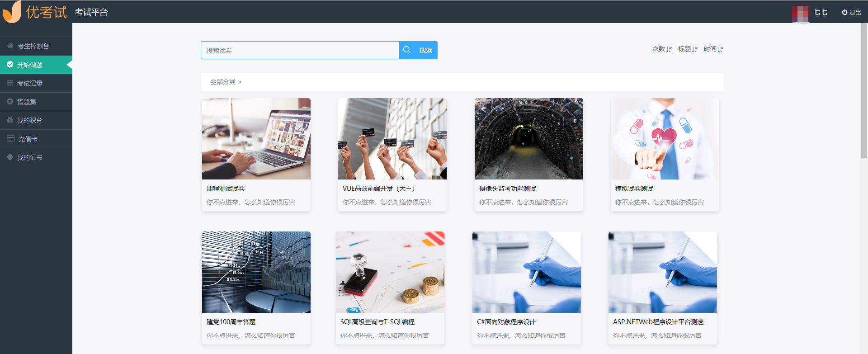Click the gift icon beside 我的积分

click(x=10, y=120)
